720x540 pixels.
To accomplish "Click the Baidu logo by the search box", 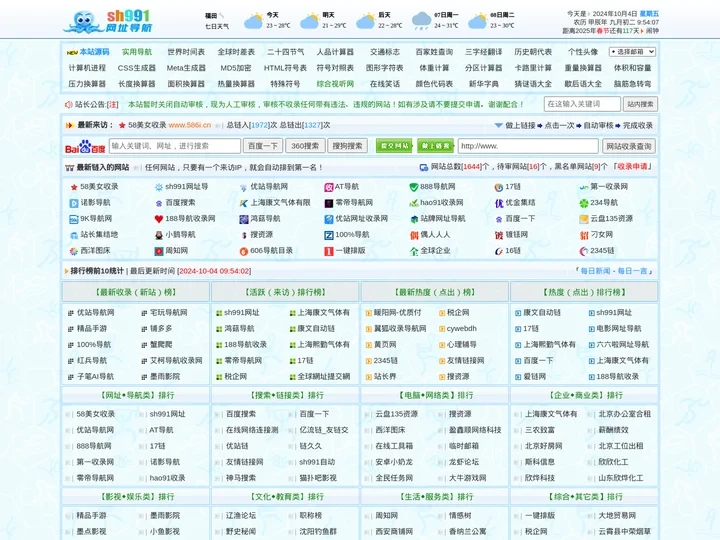I will pos(85,146).
